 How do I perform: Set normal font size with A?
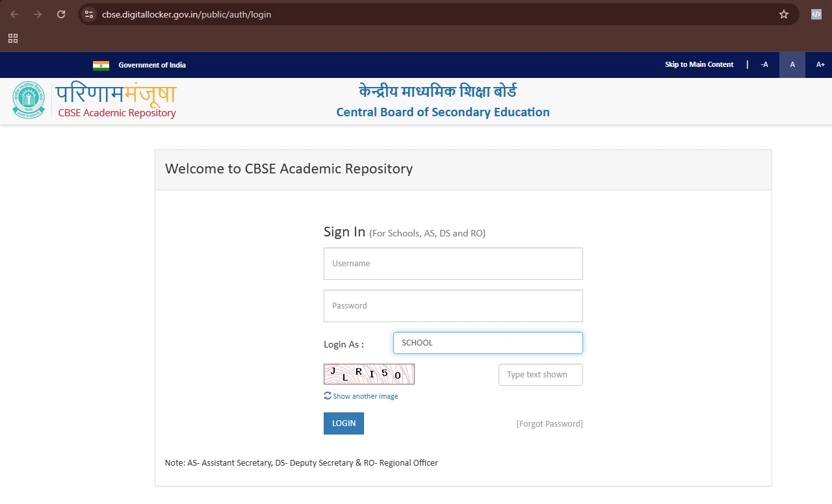point(792,65)
